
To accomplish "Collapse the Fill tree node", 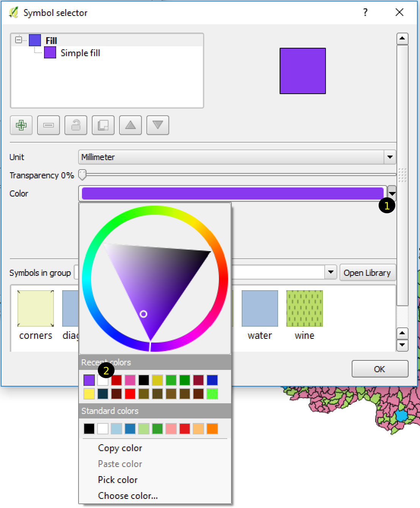I will [18, 39].
